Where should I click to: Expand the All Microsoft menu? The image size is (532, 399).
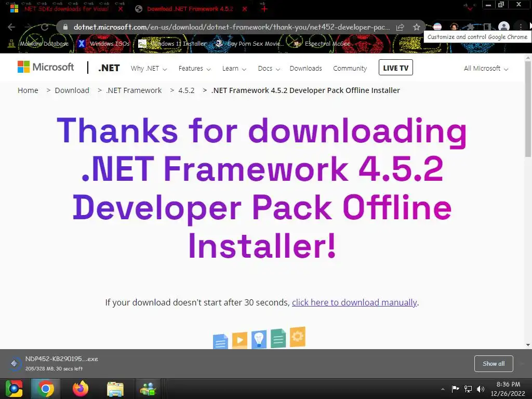pos(486,69)
